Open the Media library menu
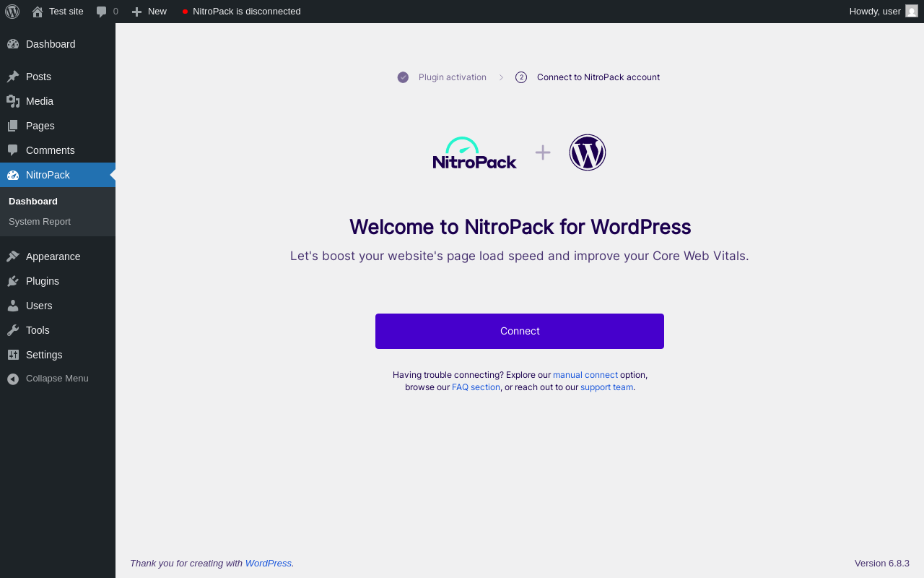The width and height of the screenshot is (924, 578). (x=58, y=101)
